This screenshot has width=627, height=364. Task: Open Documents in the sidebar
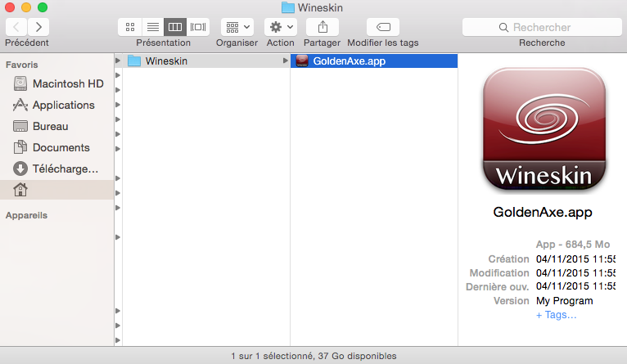click(x=58, y=147)
